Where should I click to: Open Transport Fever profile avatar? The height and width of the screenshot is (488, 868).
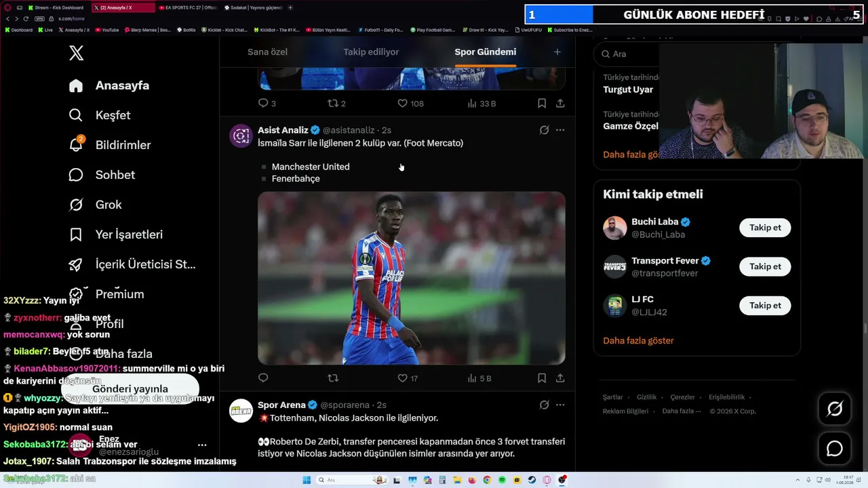615,267
